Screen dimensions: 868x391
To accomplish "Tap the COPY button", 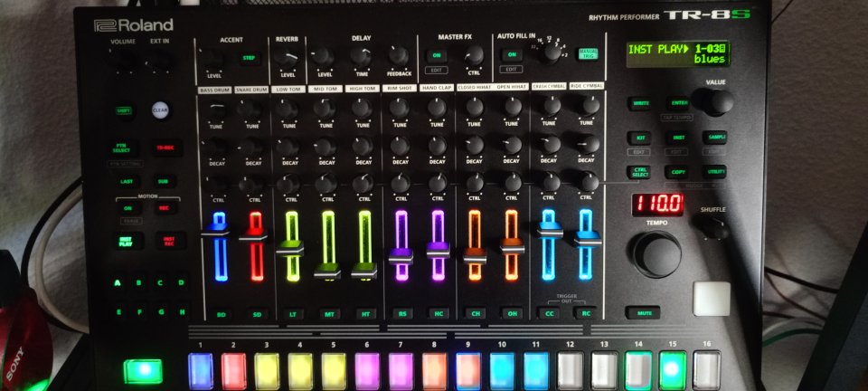I will click(676, 172).
